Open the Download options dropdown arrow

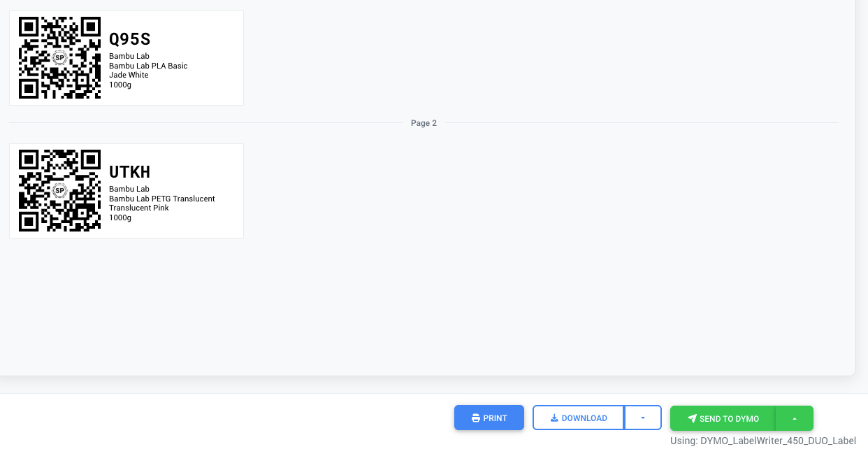click(x=643, y=418)
